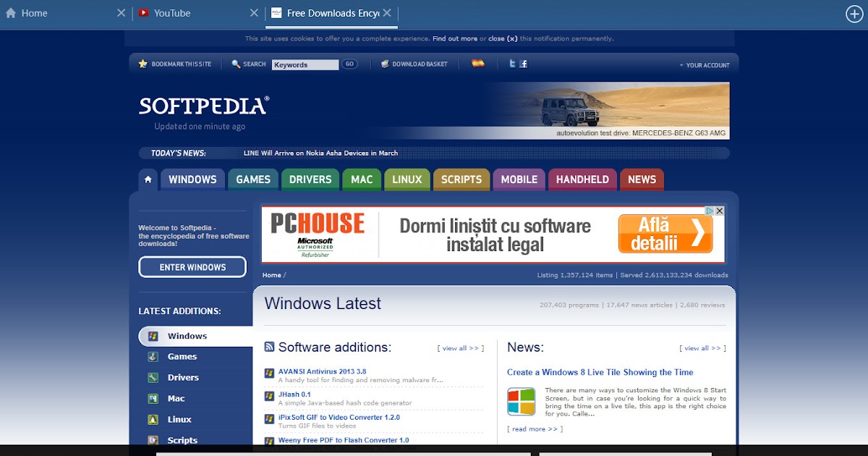Open JHash 0.1 download link
The width and height of the screenshot is (868, 456).
[294, 394]
